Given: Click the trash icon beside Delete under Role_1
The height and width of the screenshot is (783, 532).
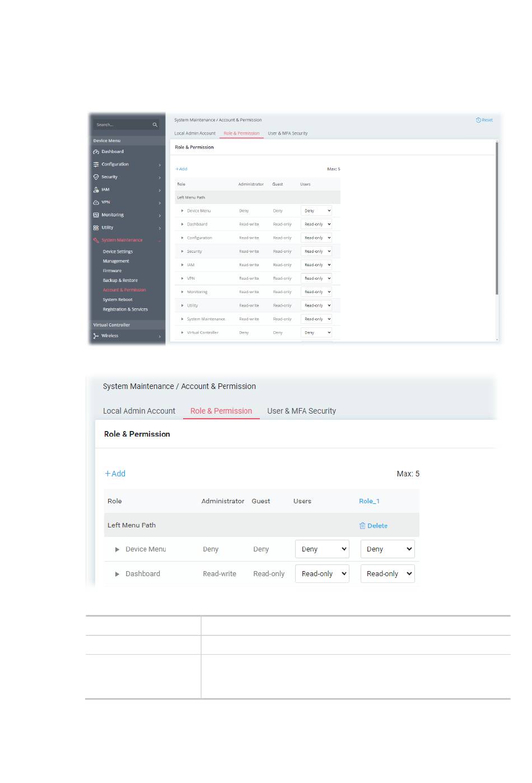Looking at the screenshot, I should 362,526.
